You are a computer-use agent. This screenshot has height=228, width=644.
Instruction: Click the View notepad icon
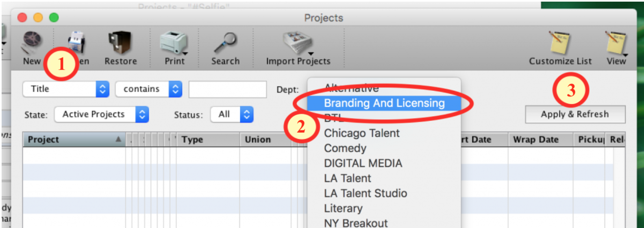[616, 42]
